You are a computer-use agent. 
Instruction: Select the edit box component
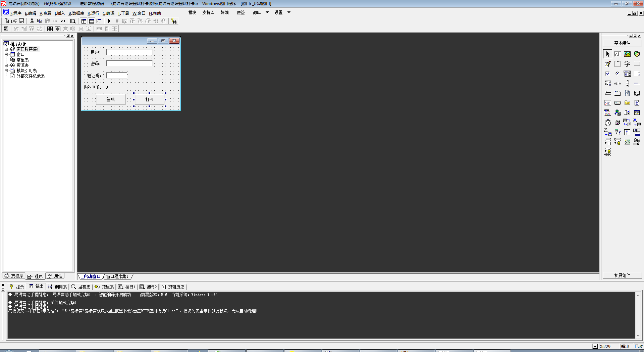[617, 54]
